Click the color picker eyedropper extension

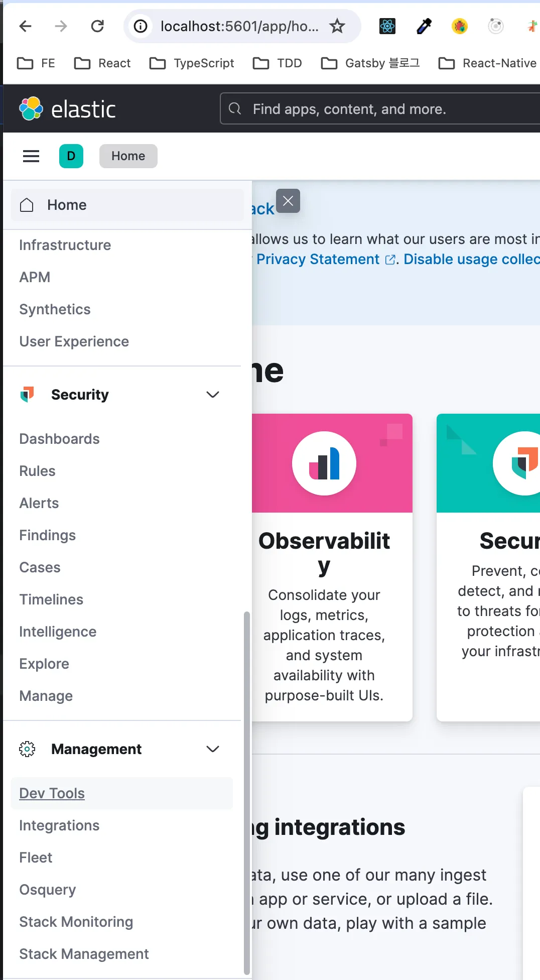(424, 26)
